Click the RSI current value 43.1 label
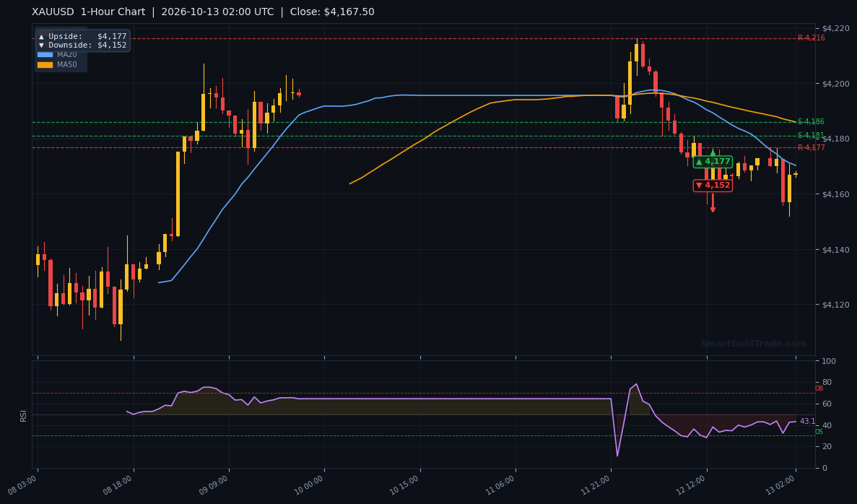Screen dimensions: 857x504 pyautogui.click(x=807, y=422)
